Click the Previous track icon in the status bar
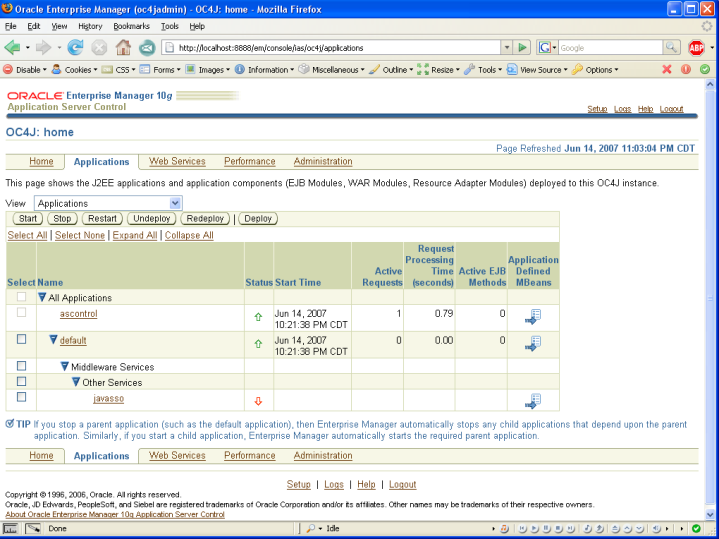 point(522,528)
